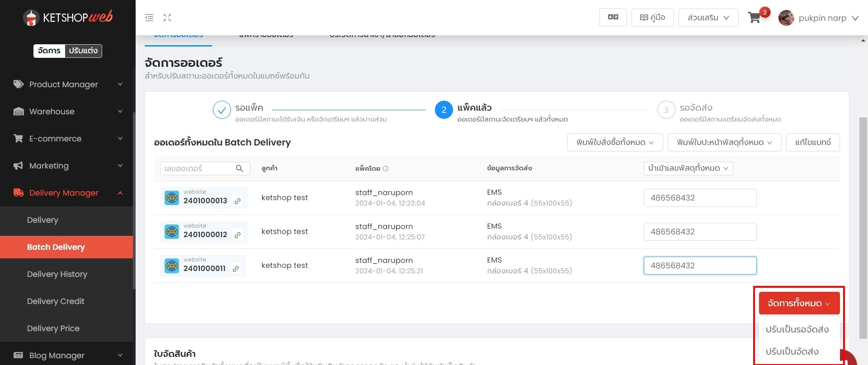Image resolution: width=868 pixels, height=365 pixels.
Task: Open the ส่วนเสริม dropdown
Action: 708,18
